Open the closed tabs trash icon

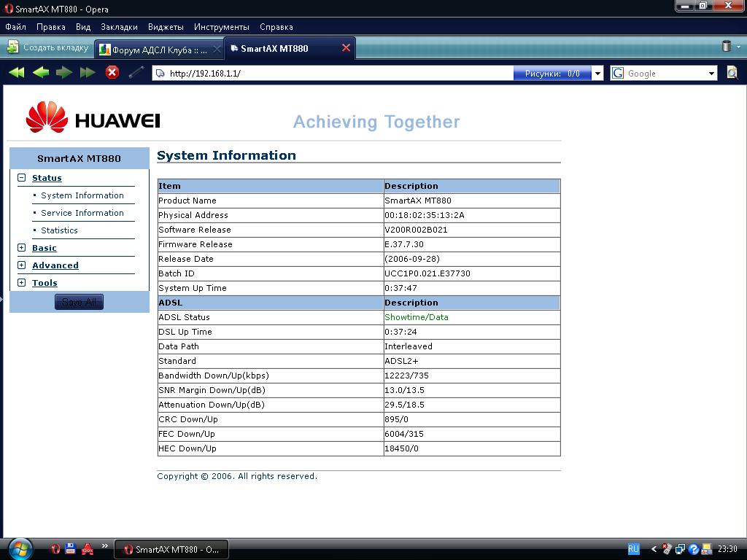pos(727,46)
